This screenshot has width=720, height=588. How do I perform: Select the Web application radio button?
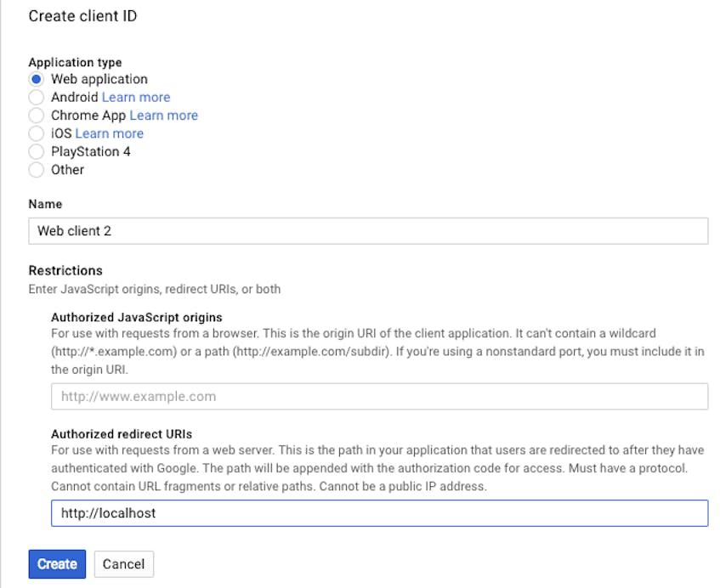click(x=37, y=79)
